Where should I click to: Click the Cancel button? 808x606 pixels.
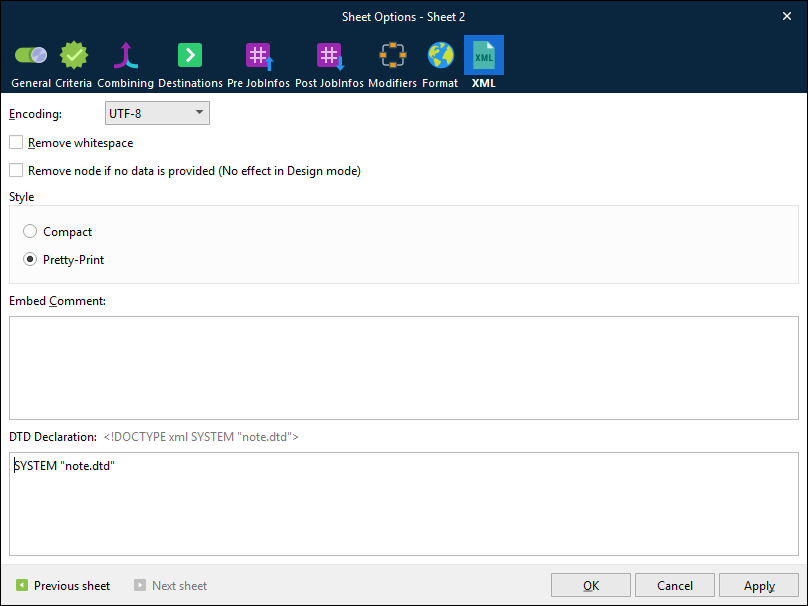coord(675,585)
